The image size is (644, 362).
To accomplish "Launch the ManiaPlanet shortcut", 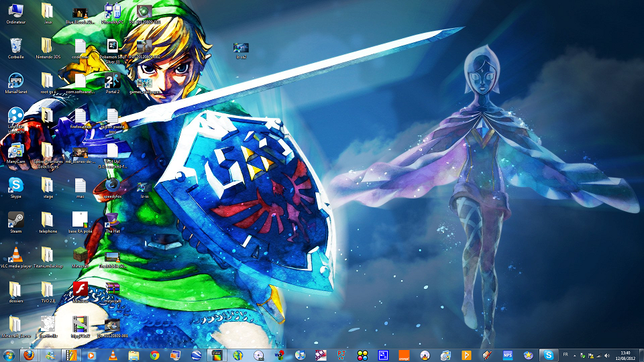I will pyautogui.click(x=15, y=83).
